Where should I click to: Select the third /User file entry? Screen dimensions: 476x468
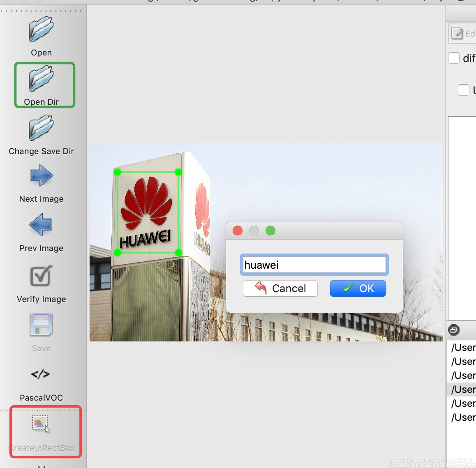pyautogui.click(x=462, y=375)
